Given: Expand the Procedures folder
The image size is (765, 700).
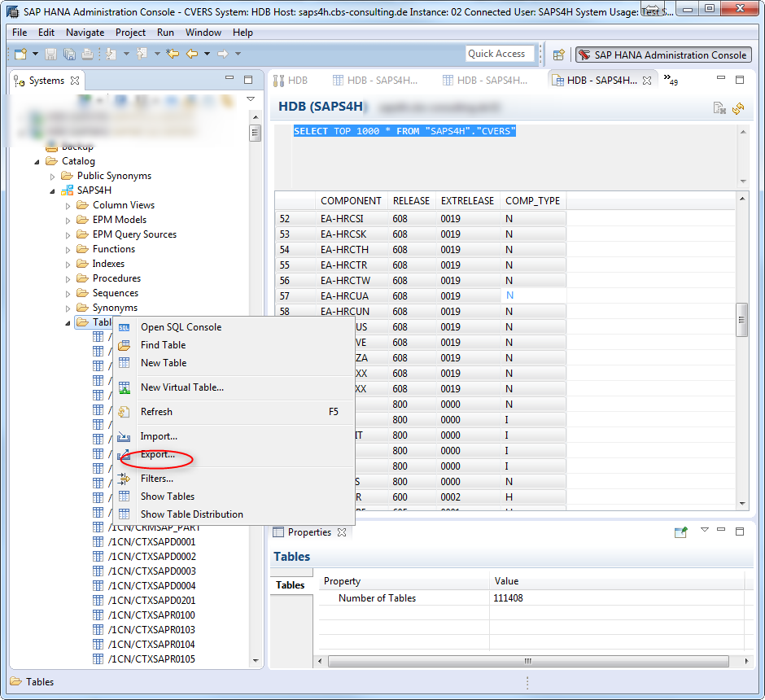Looking at the screenshot, I should tap(68, 279).
